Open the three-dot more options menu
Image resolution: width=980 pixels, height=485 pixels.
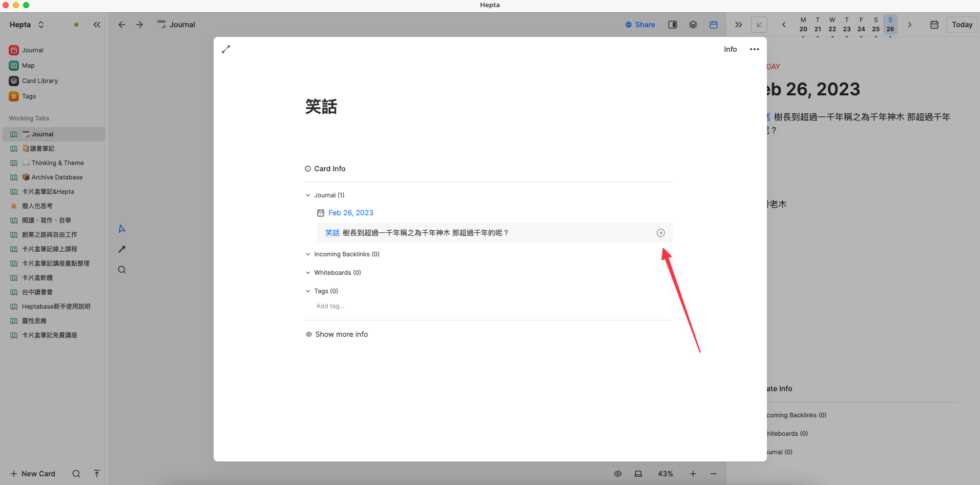pyautogui.click(x=754, y=49)
